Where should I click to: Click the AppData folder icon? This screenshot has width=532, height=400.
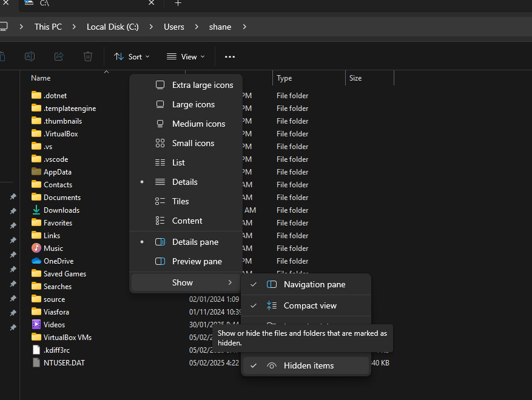pyautogui.click(x=36, y=172)
